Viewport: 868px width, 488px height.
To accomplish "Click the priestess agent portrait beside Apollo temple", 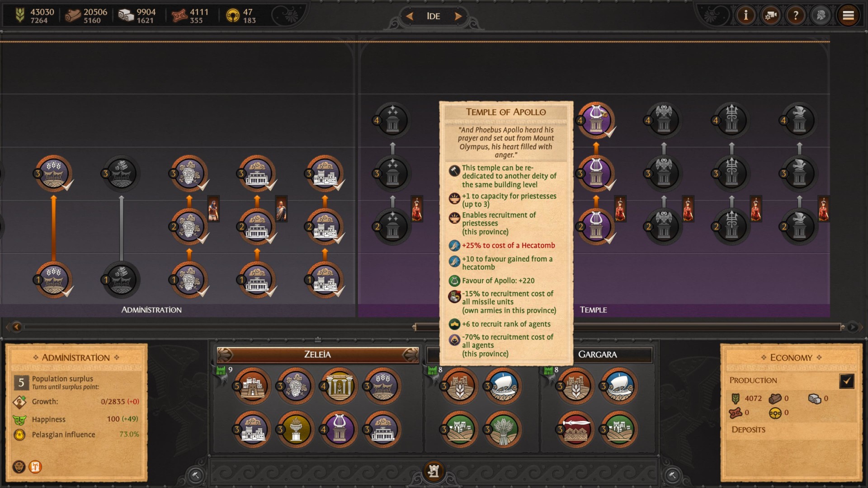I will (620, 209).
